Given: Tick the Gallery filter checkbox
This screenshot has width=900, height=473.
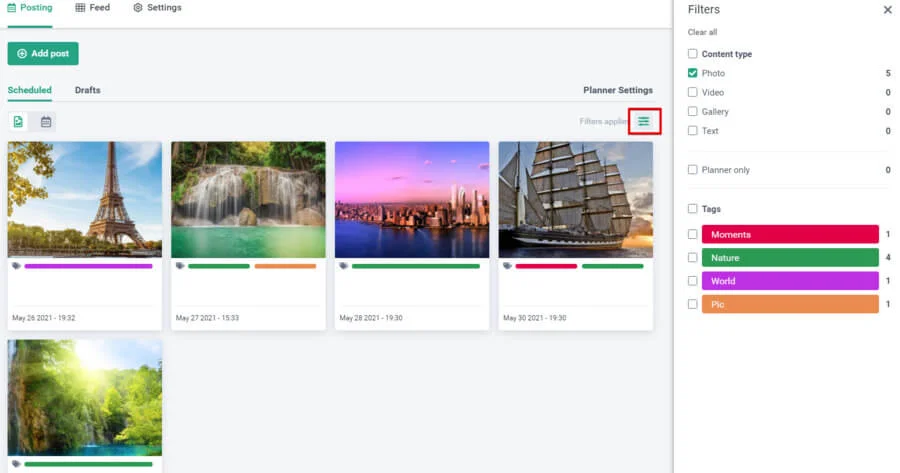Looking at the screenshot, I should [693, 112].
